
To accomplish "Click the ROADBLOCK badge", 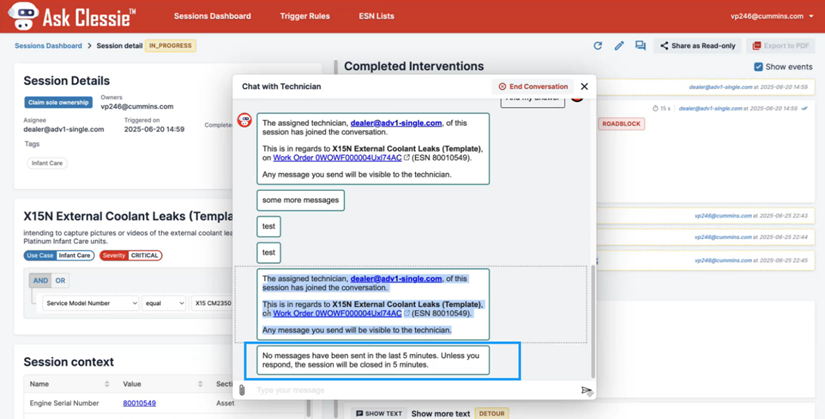I will click(621, 124).
